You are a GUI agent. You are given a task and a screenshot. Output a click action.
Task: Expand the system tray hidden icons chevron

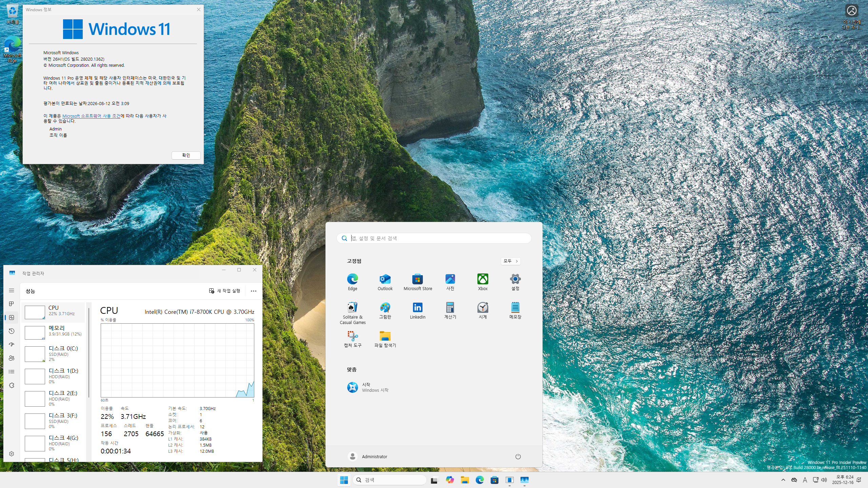783,480
